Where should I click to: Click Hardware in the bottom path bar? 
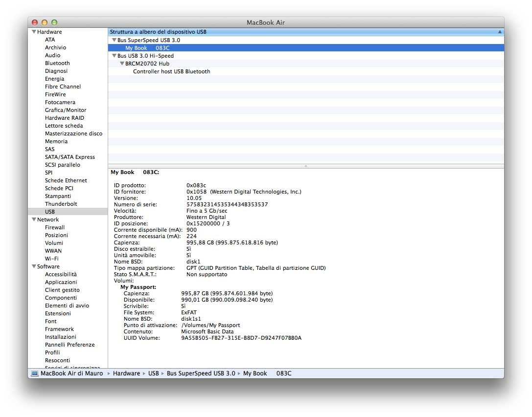126,373
